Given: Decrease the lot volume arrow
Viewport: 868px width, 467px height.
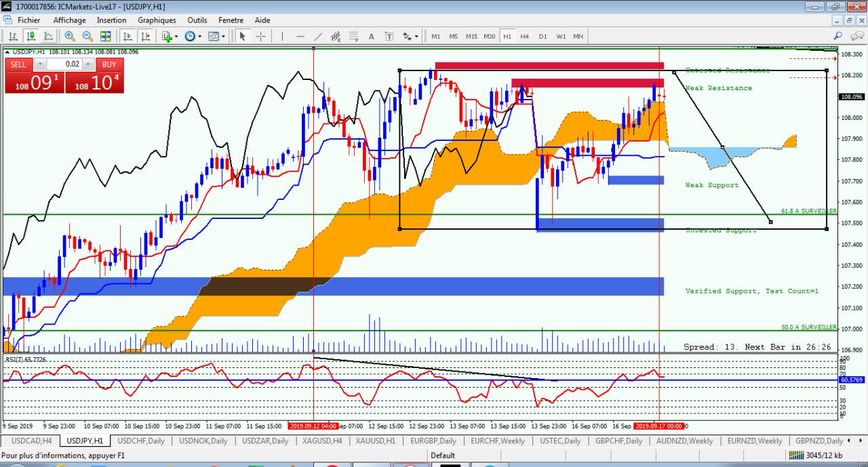Looking at the screenshot, I should pos(40,64).
